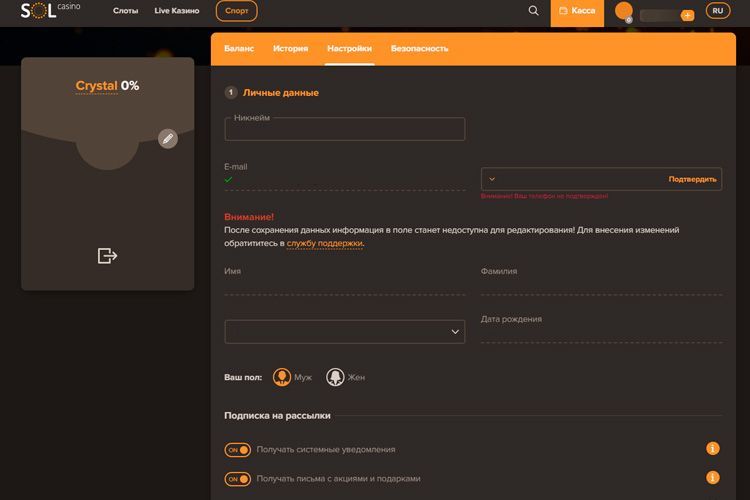Viewport: 750px width, 500px height.
Task: Click the plus icon to add balance
Action: [x=687, y=15]
